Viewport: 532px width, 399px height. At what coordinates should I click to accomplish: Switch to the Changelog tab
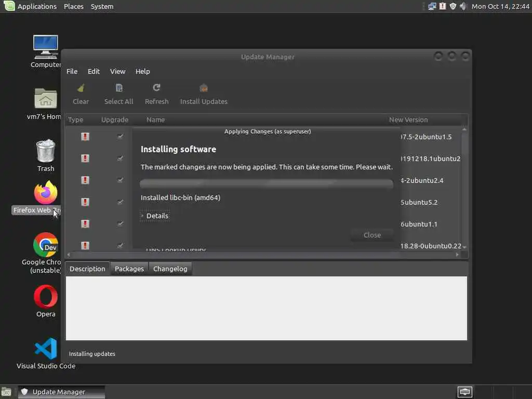coord(170,269)
